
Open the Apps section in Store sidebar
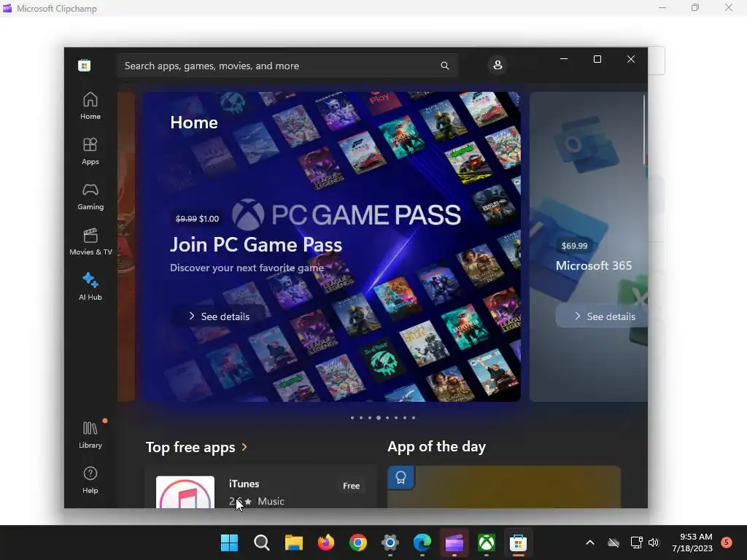(90, 152)
